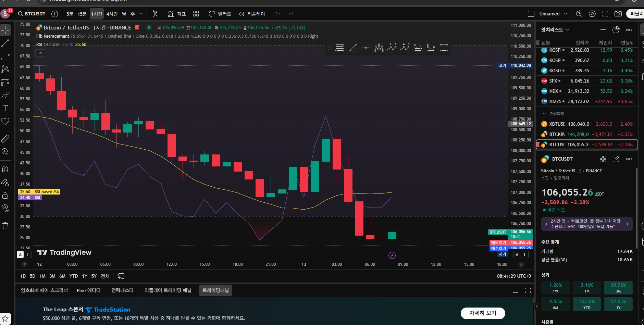644x325 pixels.
Task: Open the watchlist pie chart advanced view
Action: coord(616,30)
